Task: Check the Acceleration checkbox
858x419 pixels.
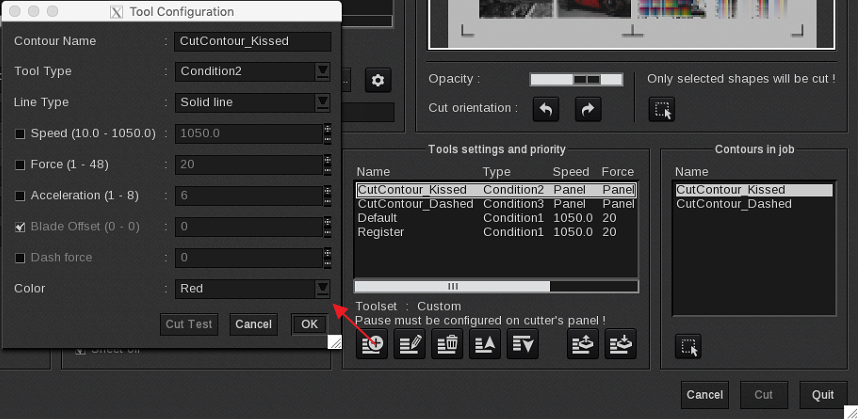Action: tap(20, 196)
